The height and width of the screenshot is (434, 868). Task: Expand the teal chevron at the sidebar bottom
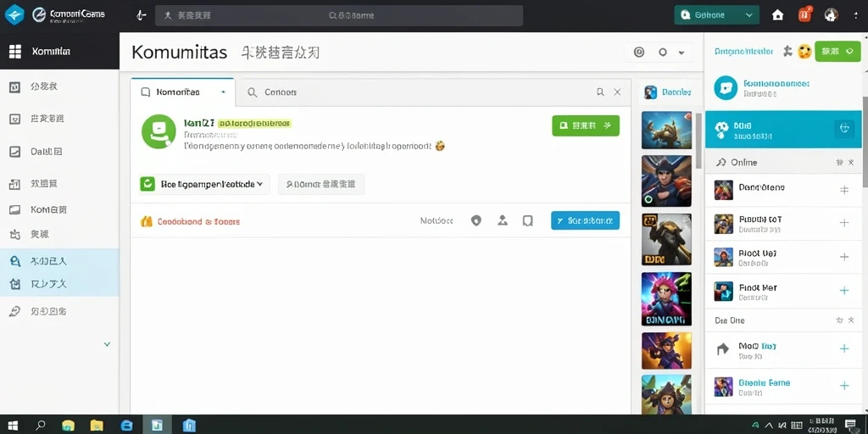coord(107,344)
